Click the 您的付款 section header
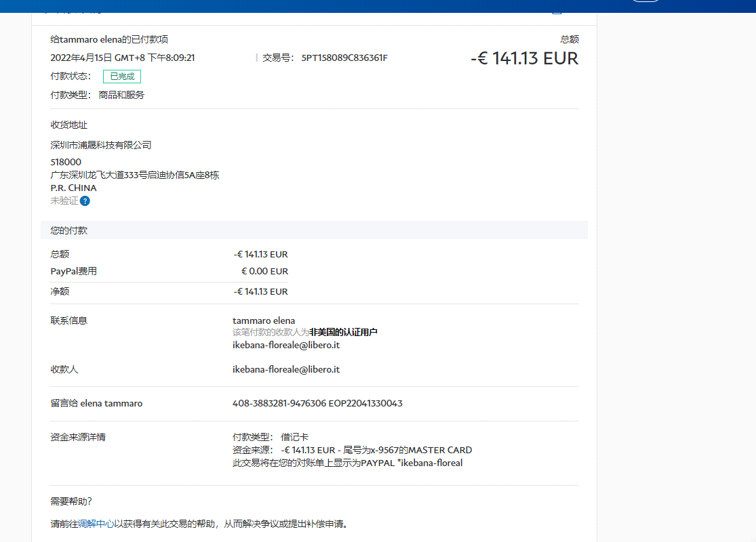Screen dimensions: 756x542 click(69, 230)
